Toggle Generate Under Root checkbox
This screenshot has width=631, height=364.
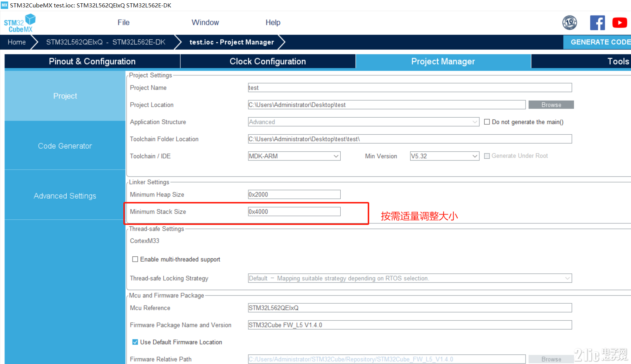click(x=487, y=156)
